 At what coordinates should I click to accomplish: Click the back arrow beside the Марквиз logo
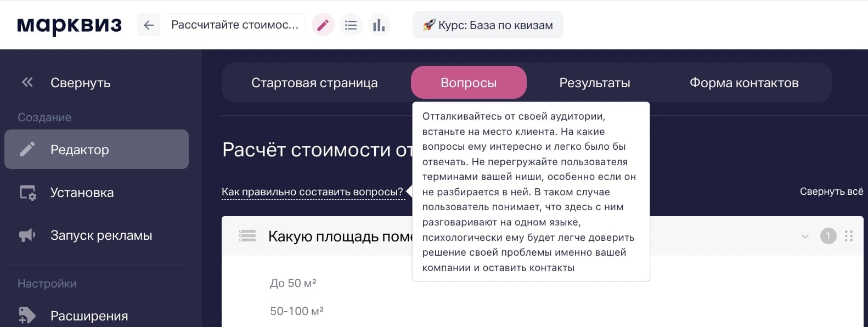coord(148,25)
